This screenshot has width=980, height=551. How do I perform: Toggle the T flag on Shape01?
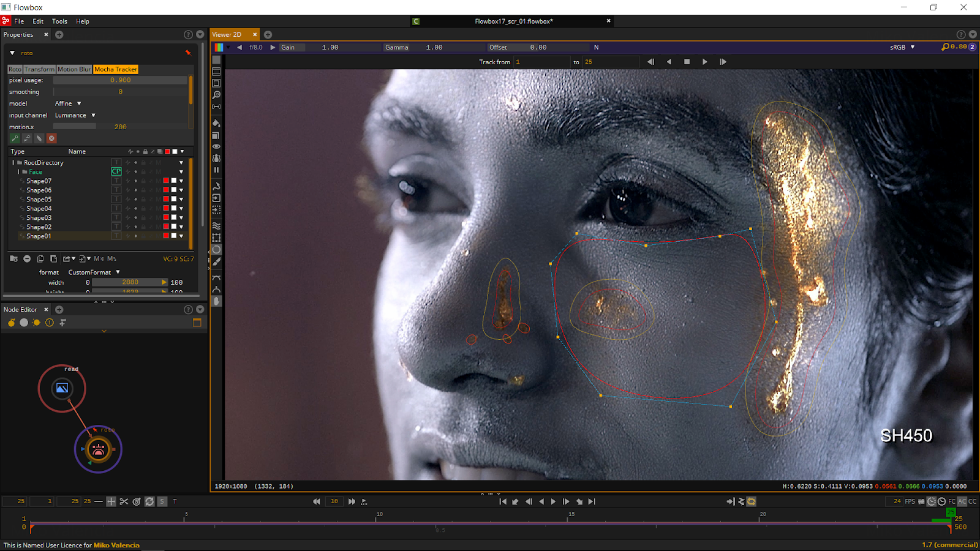tap(116, 236)
